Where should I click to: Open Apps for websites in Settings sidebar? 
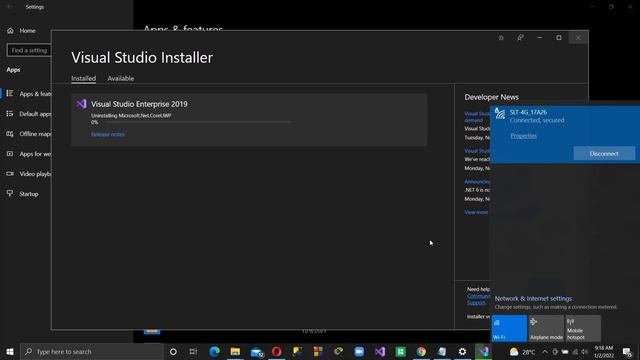tap(29, 154)
